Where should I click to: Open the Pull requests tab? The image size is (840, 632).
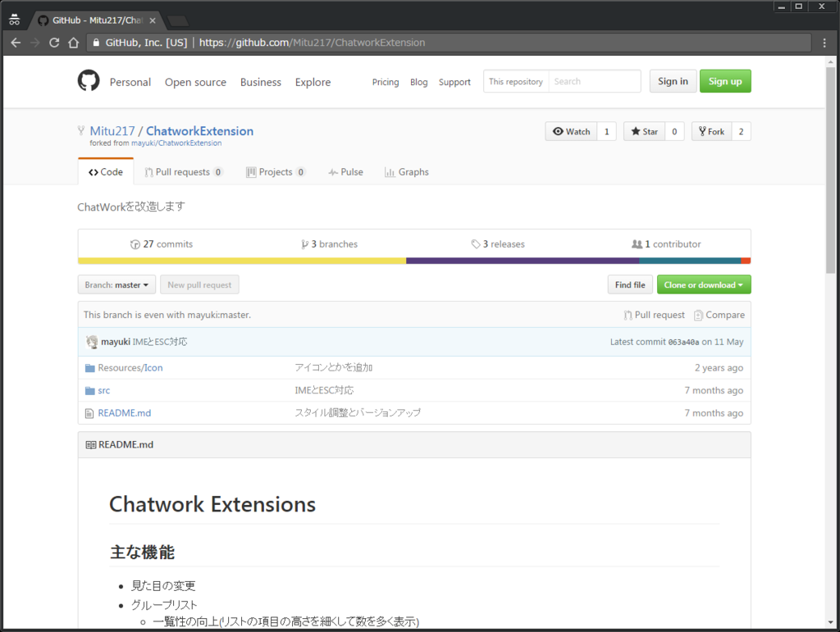coord(184,172)
